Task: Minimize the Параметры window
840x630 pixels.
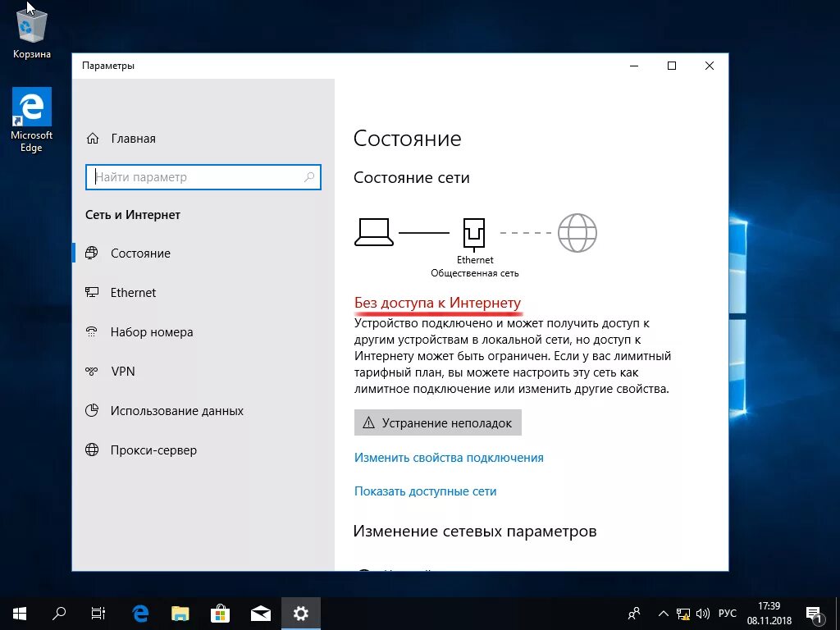Action: [634, 66]
